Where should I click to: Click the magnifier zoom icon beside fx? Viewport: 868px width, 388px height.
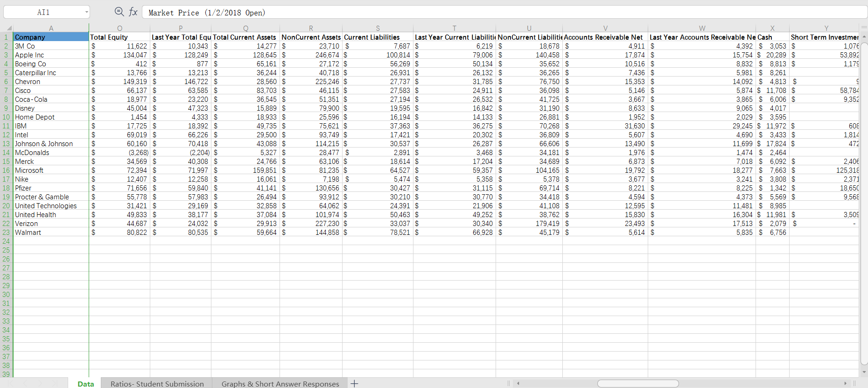point(119,12)
